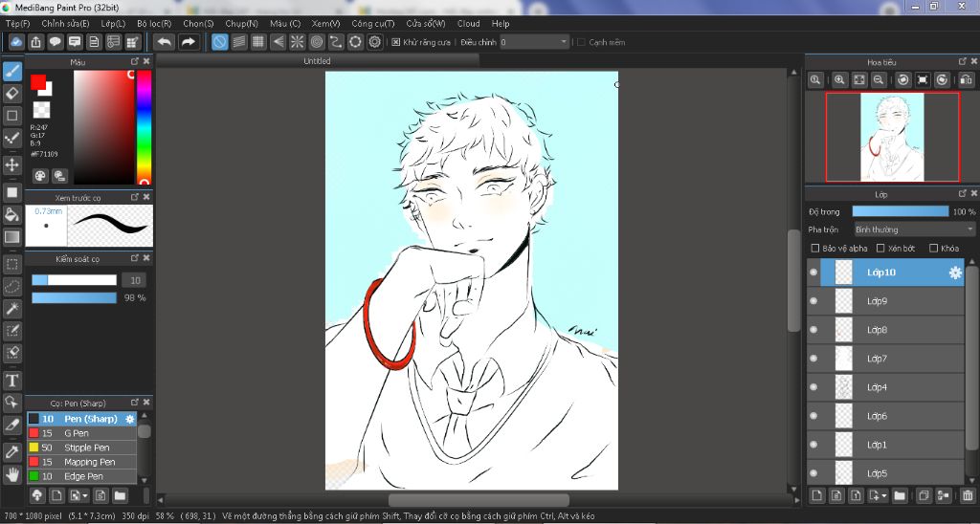Select the Lasso selection tool
This screenshot has height=524, width=980.
(x=11, y=287)
